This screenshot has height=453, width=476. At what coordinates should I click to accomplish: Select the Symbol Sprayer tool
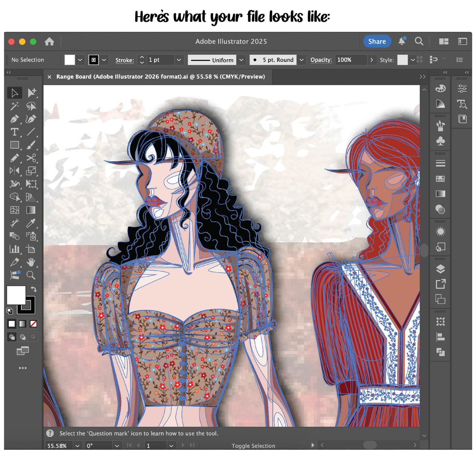pos(31,236)
